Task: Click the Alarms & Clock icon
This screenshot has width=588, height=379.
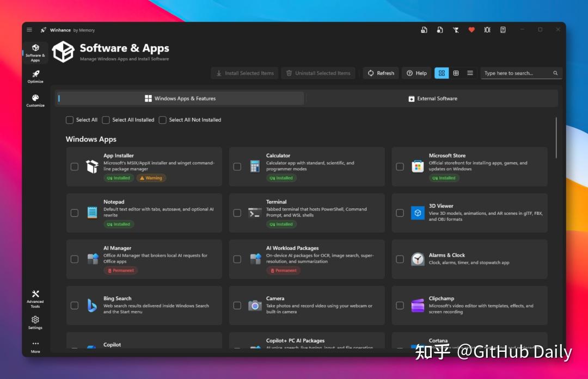Action: click(x=418, y=259)
